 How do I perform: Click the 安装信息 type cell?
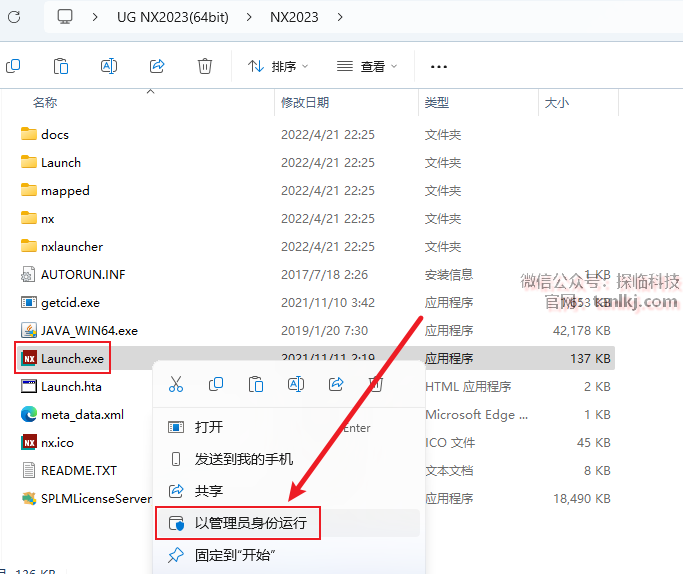449,274
